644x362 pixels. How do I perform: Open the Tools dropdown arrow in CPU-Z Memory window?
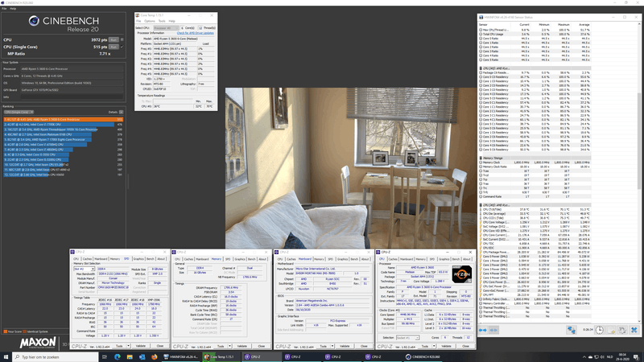coord(229,346)
